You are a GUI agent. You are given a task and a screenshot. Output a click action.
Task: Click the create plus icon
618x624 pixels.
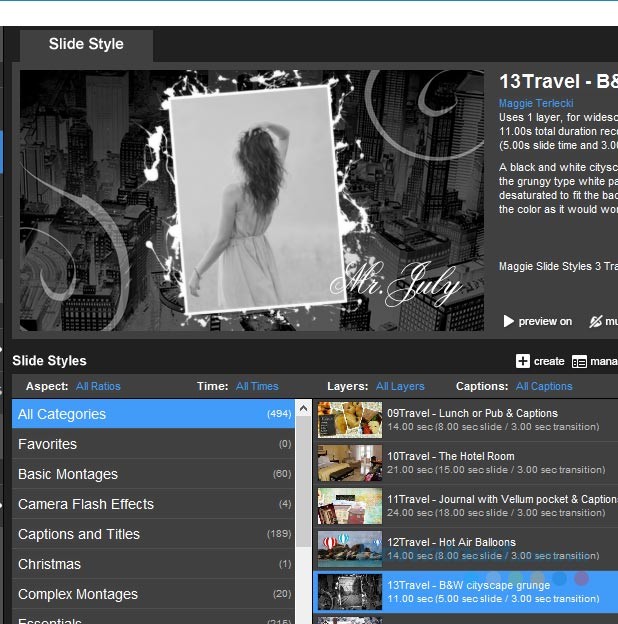pyautogui.click(x=523, y=361)
